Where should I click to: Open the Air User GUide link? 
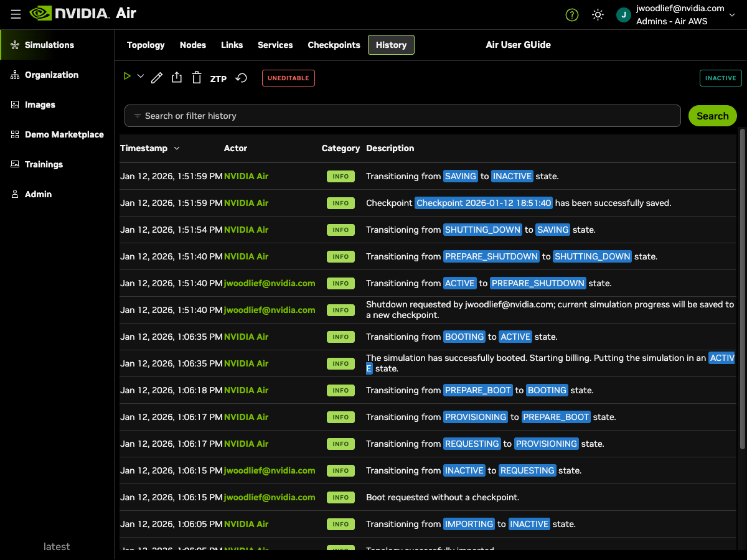tap(518, 44)
